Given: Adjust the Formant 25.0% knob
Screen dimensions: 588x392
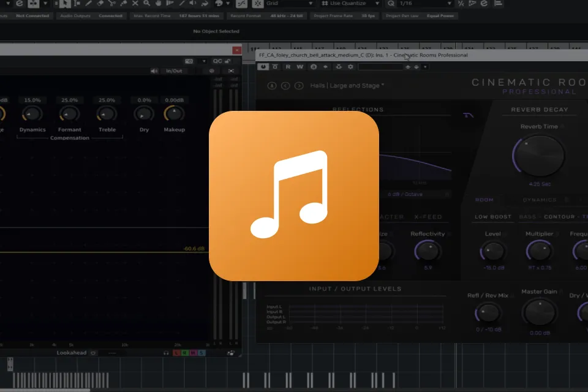Looking at the screenshot, I should coord(69,114).
